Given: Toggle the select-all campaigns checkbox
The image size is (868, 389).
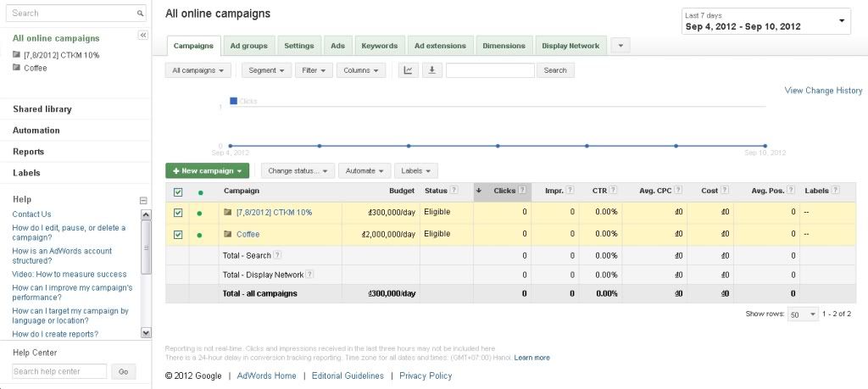Looking at the screenshot, I should (178, 192).
